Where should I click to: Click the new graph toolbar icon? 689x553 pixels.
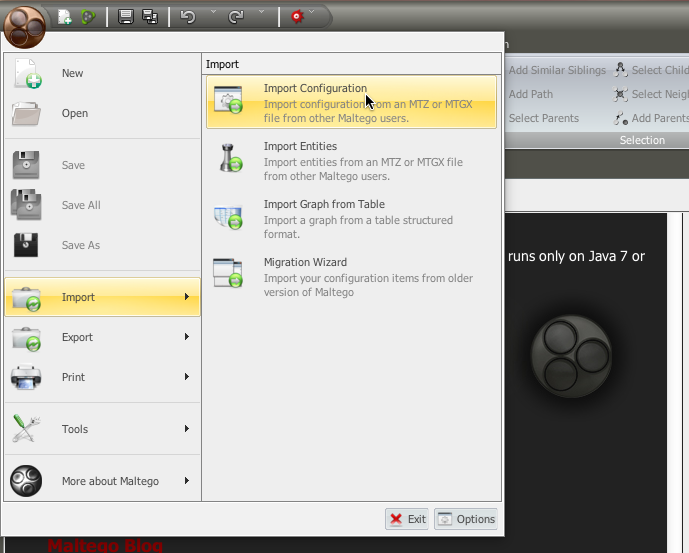click(65, 17)
